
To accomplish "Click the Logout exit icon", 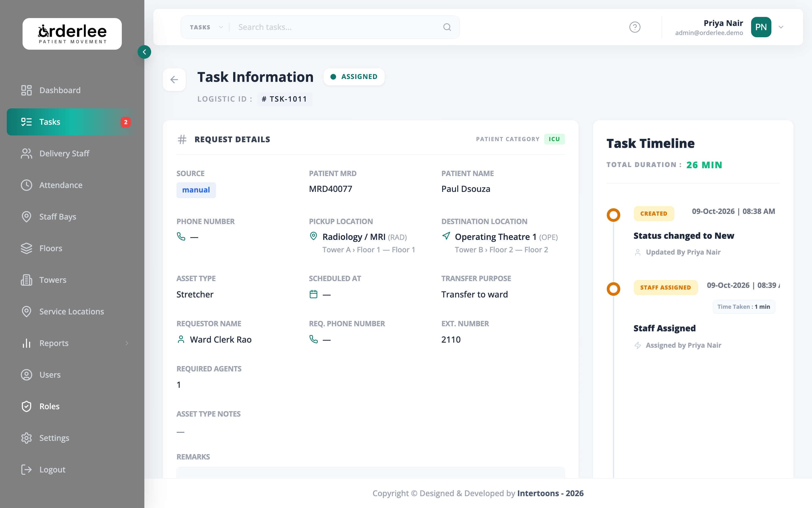I will [26, 469].
